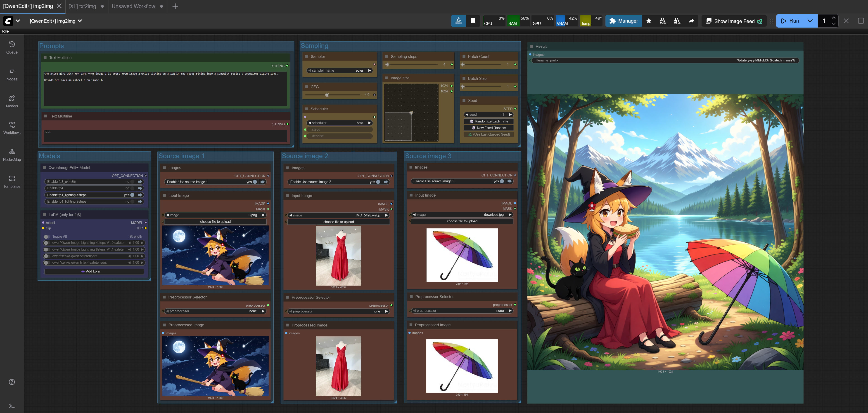The height and width of the screenshot is (413, 868).
Task: Expand the Run button dropdown arrow
Action: (810, 21)
